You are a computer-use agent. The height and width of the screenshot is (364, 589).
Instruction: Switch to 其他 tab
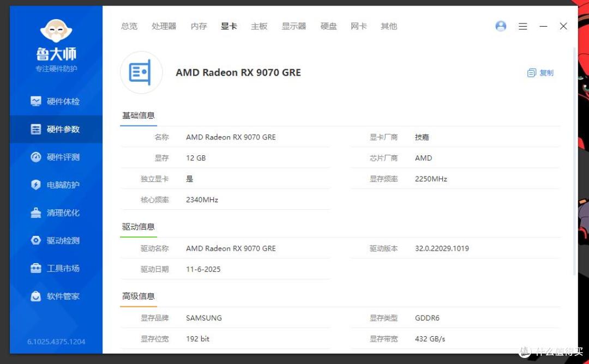(x=389, y=26)
